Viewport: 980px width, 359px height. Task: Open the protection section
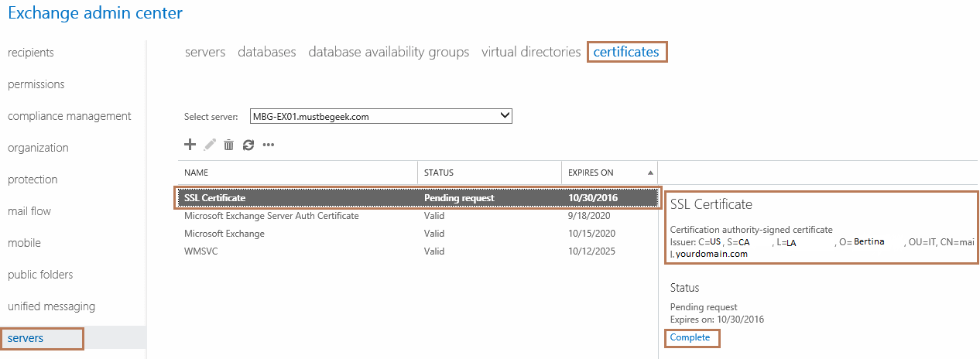pyautogui.click(x=33, y=179)
